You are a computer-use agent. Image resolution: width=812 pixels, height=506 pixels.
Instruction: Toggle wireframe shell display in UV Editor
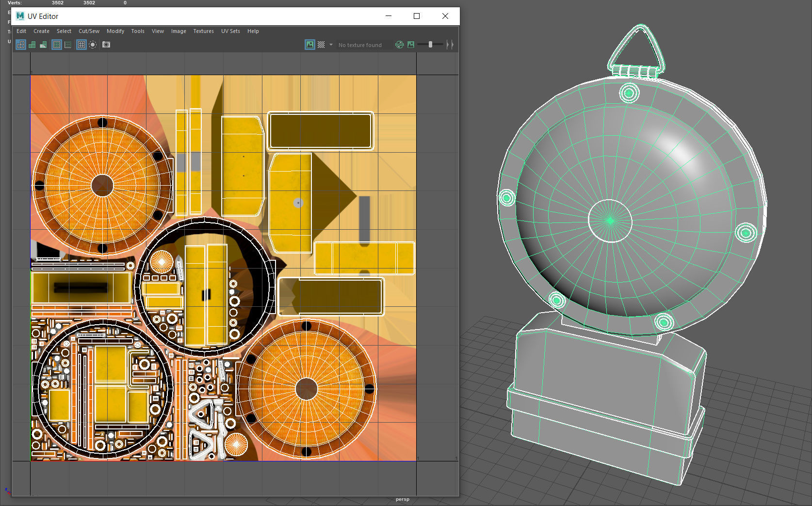pyautogui.click(x=21, y=45)
